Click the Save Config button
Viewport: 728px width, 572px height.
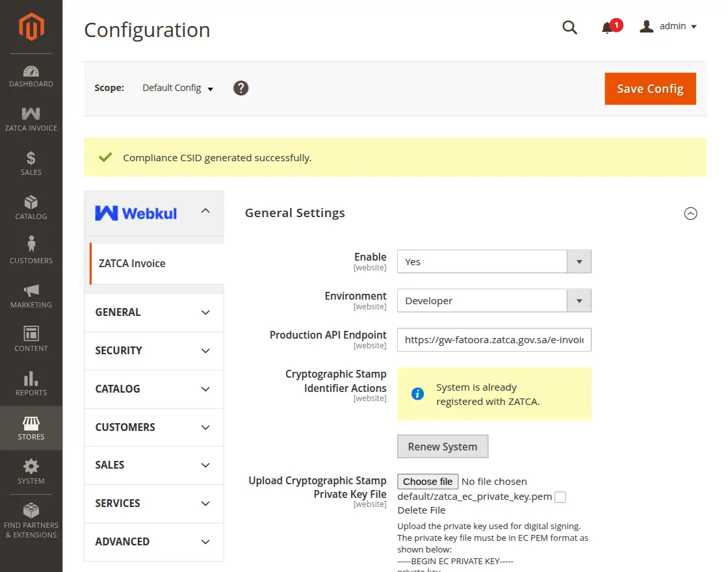point(650,89)
